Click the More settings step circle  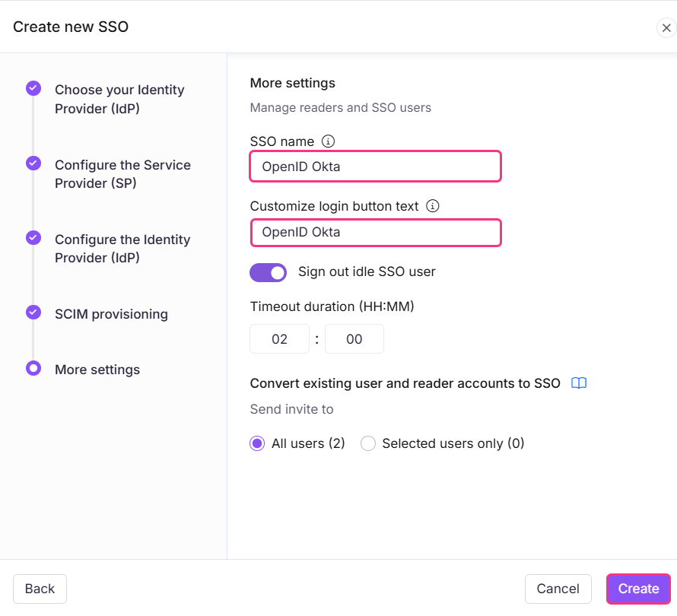(x=33, y=368)
